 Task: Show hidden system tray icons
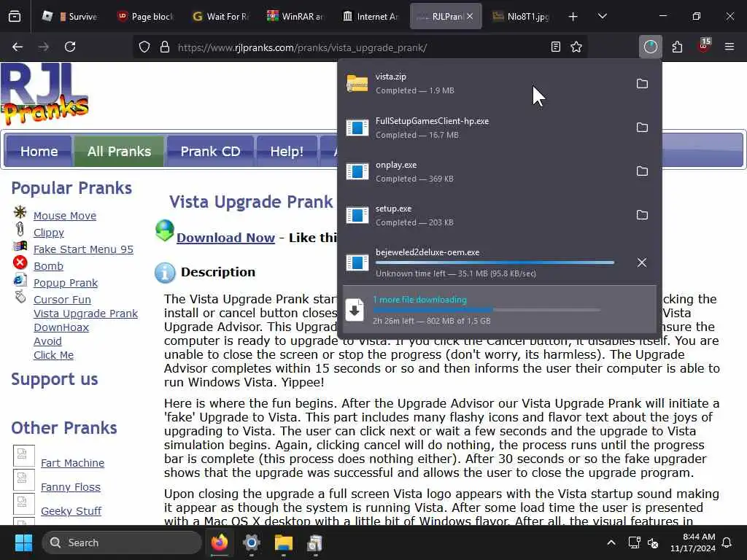611,542
